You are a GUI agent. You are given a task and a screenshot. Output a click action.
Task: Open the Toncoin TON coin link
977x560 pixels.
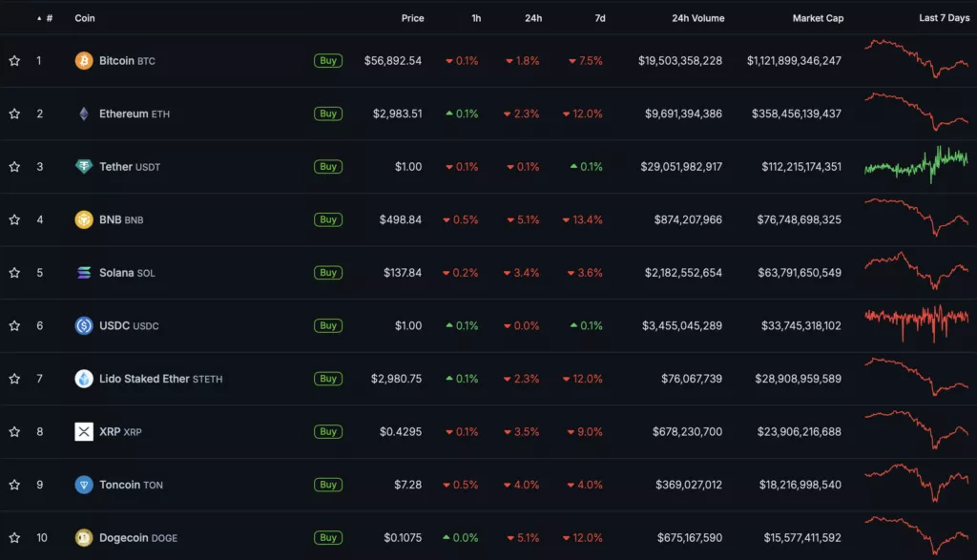click(131, 484)
